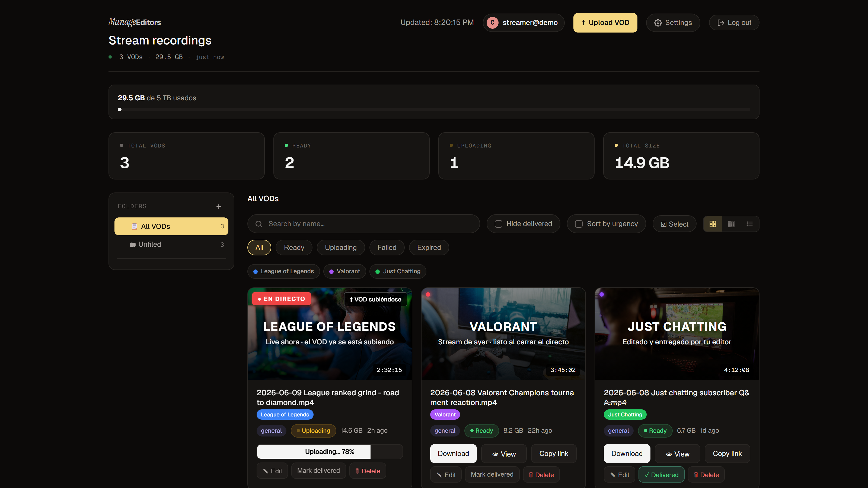Delete the Valorant Champions VOD
868x488 pixels.
[541, 475]
